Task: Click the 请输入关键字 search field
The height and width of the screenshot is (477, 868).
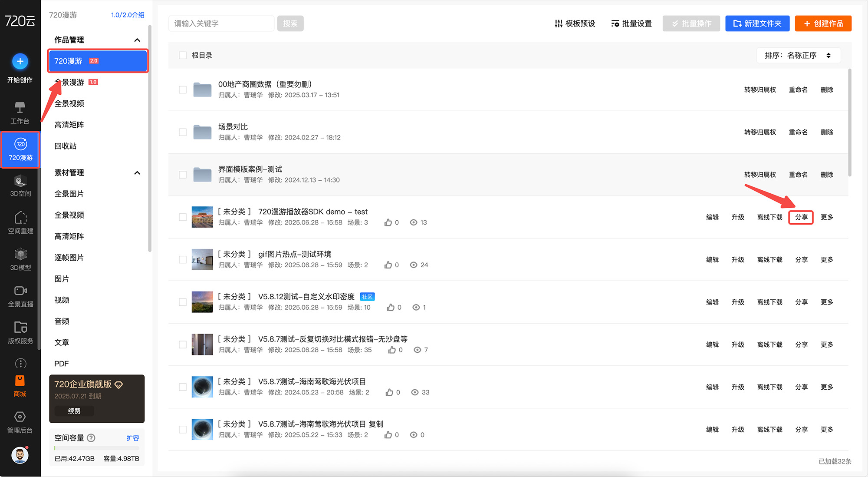Action: pyautogui.click(x=221, y=23)
